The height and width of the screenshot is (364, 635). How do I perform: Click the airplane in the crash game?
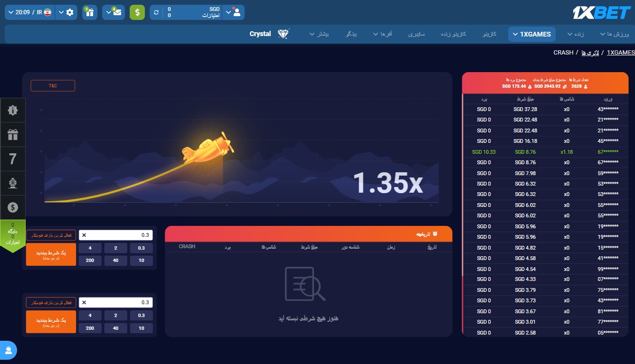pos(208,148)
